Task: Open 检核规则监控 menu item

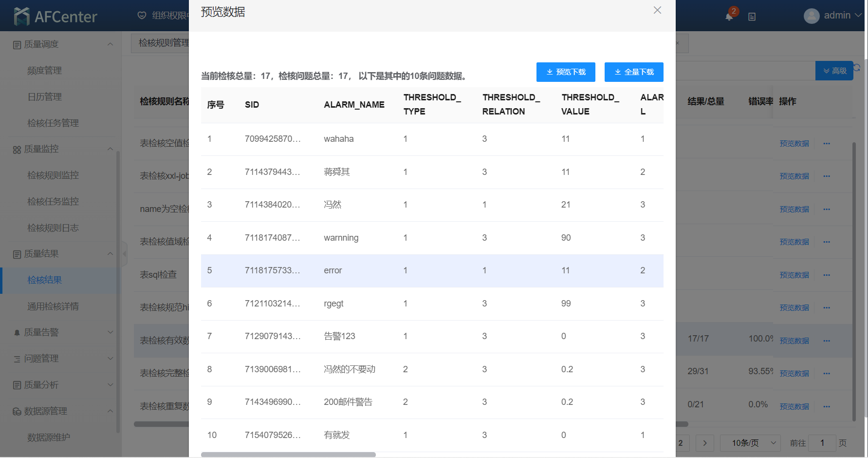Action: tap(53, 175)
